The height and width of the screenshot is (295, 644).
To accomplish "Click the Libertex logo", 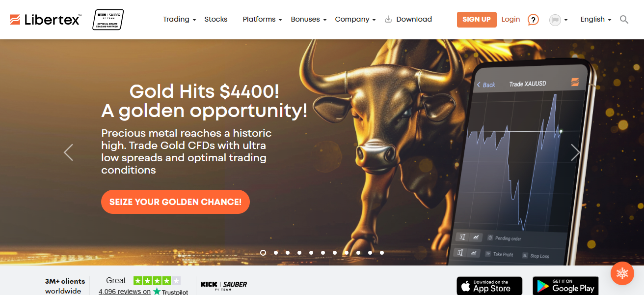I will coord(46,20).
